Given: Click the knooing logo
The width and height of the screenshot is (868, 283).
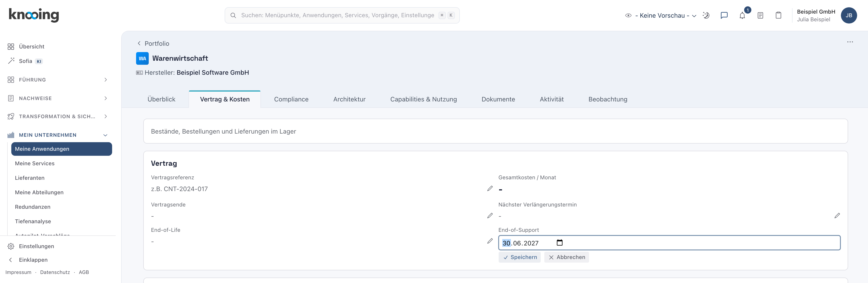Looking at the screenshot, I should [34, 15].
